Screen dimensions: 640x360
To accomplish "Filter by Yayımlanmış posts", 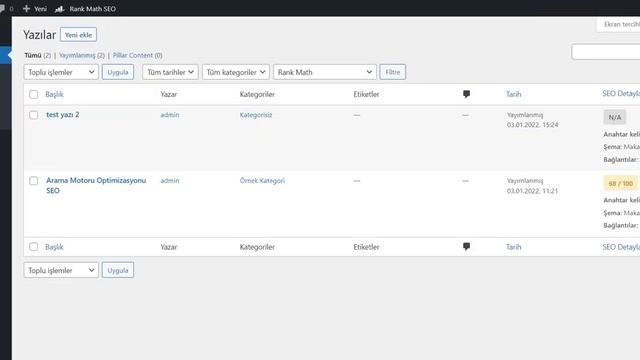I will 77,55.
